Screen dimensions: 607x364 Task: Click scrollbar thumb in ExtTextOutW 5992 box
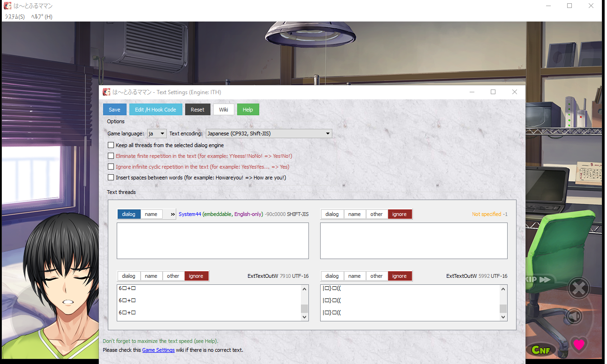[x=503, y=308]
